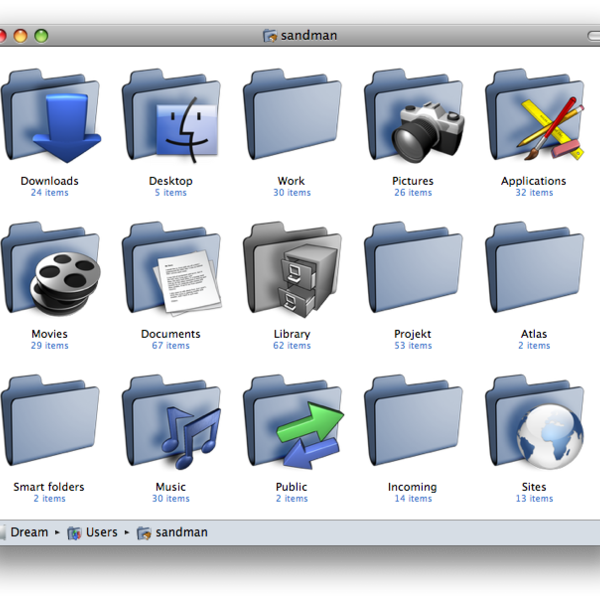Click Dream volume in the path bar
Screen dimensions: 600x600
(28, 532)
